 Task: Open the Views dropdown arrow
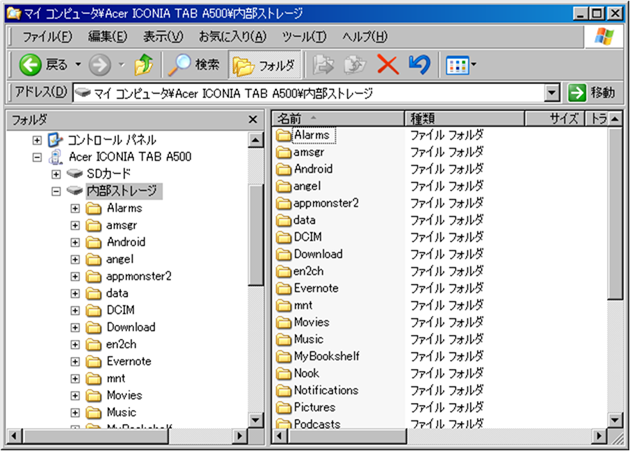pyautogui.click(x=473, y=64)
